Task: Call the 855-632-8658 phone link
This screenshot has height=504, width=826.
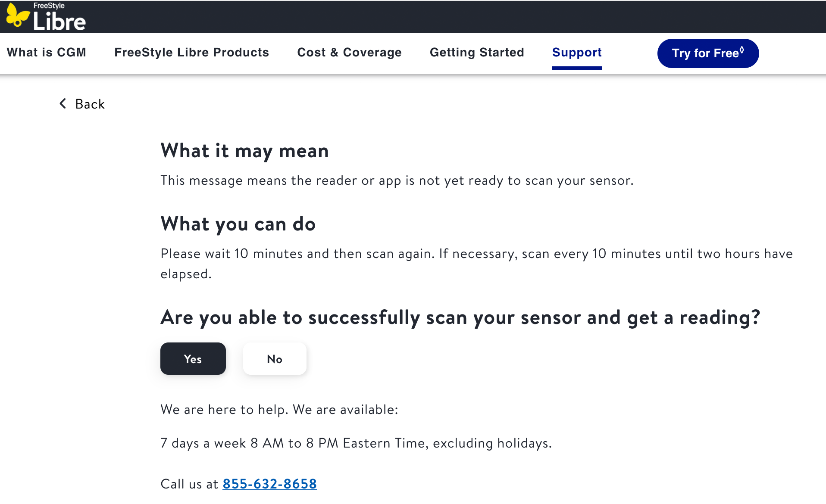Action: pyautogui.click(x=269, y=484)
